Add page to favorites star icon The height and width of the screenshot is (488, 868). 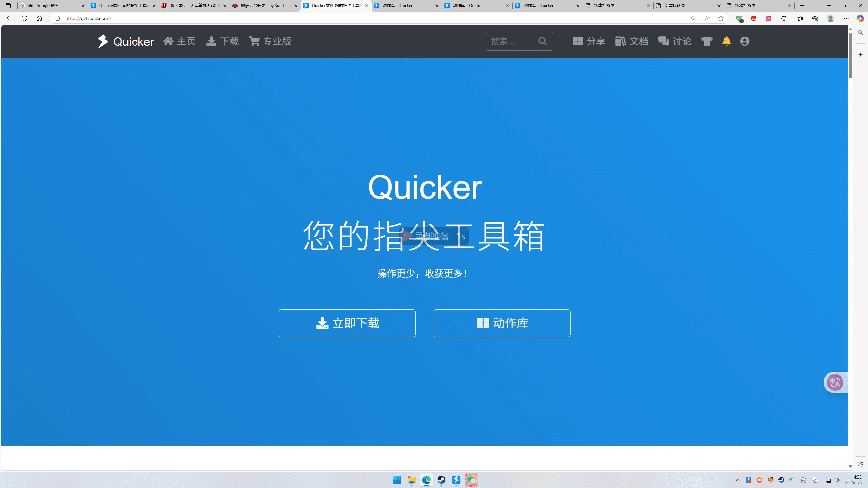point(721,18)
